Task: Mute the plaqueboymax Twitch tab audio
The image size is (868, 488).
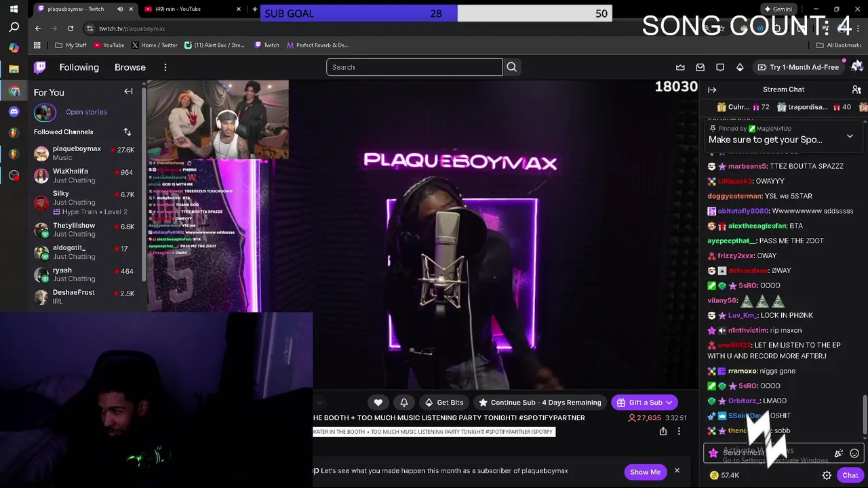Action: coord(120,9)
